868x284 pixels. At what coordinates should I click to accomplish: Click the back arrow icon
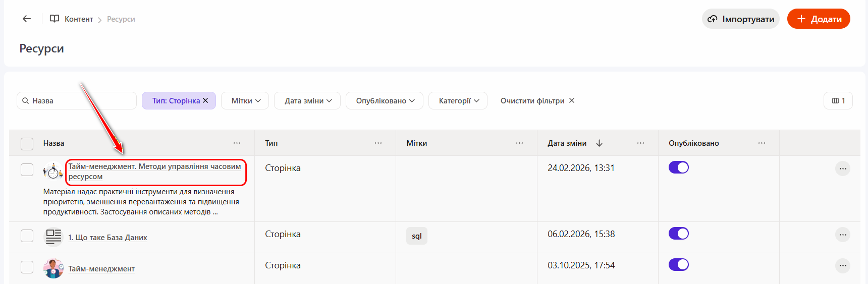(x=27, y=19)
